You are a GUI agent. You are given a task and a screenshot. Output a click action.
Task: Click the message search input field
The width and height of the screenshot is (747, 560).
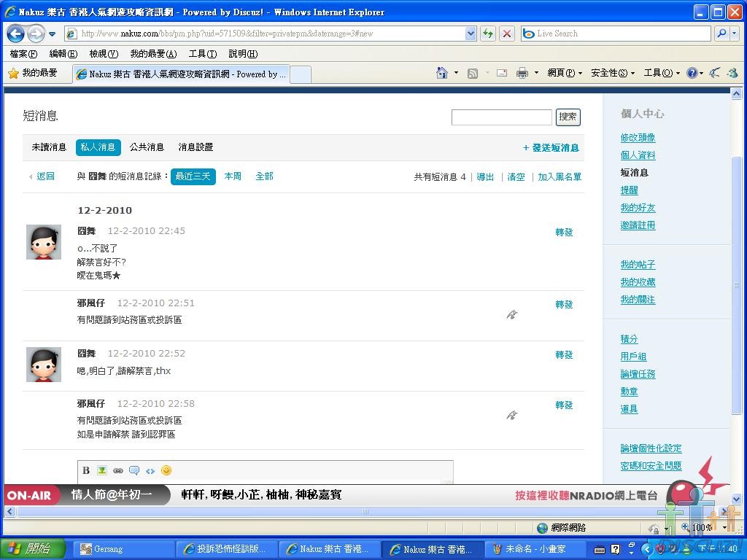501,117
